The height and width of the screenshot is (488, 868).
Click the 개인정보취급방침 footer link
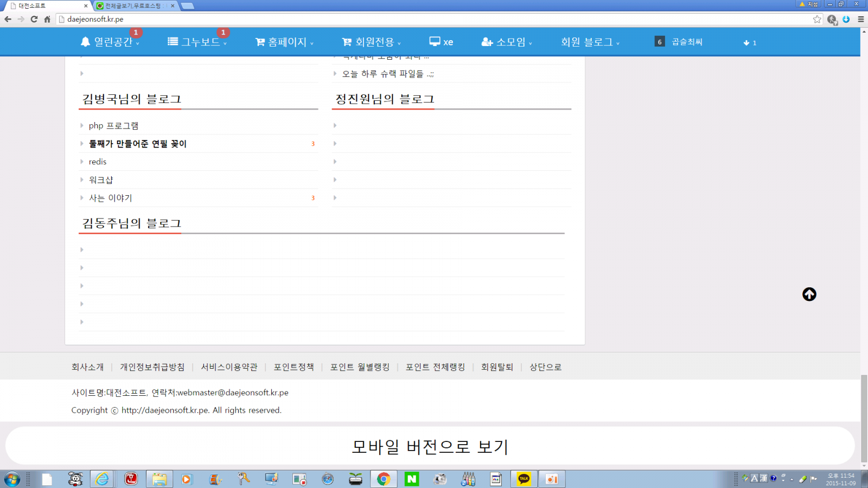tap(152, 367)
